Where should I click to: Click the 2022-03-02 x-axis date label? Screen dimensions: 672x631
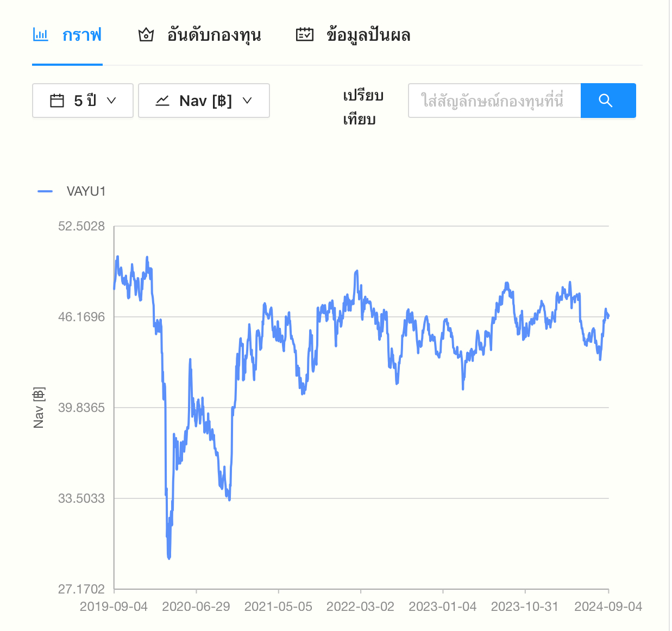tap(360, 607)
